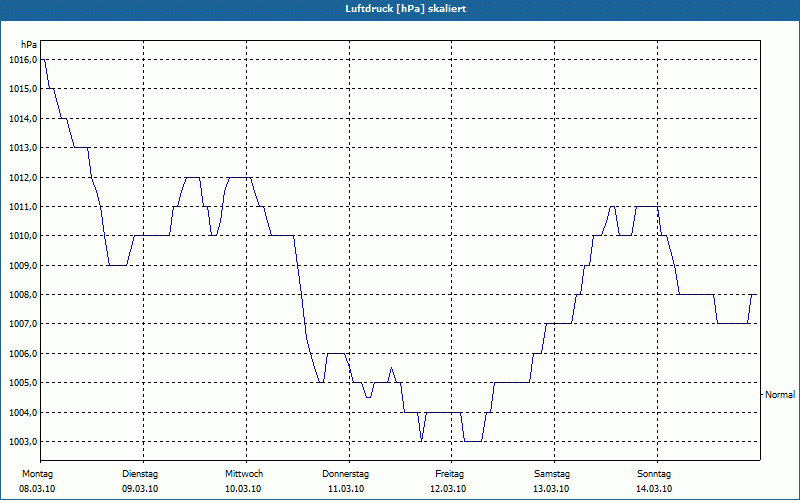
Task: Select the Donnerstag day label
Action: click(345, 474)
